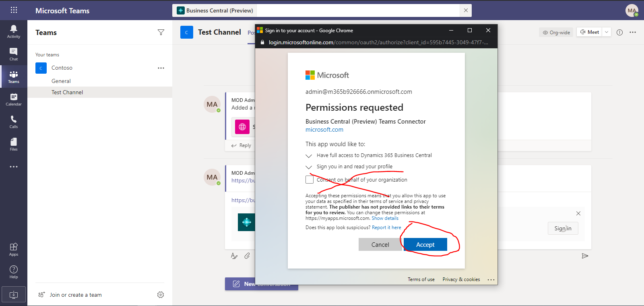Select the Test Channel in team list

tap(67, 92)
